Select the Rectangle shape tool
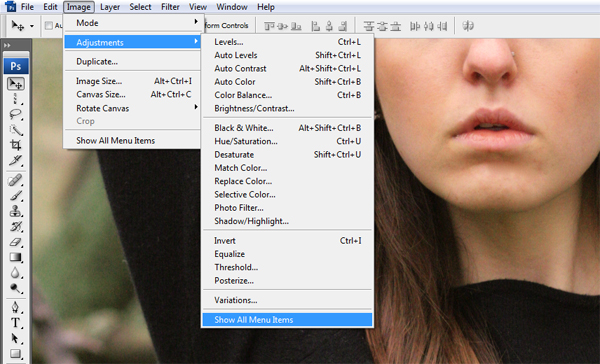The width and height of the screenshot is (600, 364). point(16,353)
